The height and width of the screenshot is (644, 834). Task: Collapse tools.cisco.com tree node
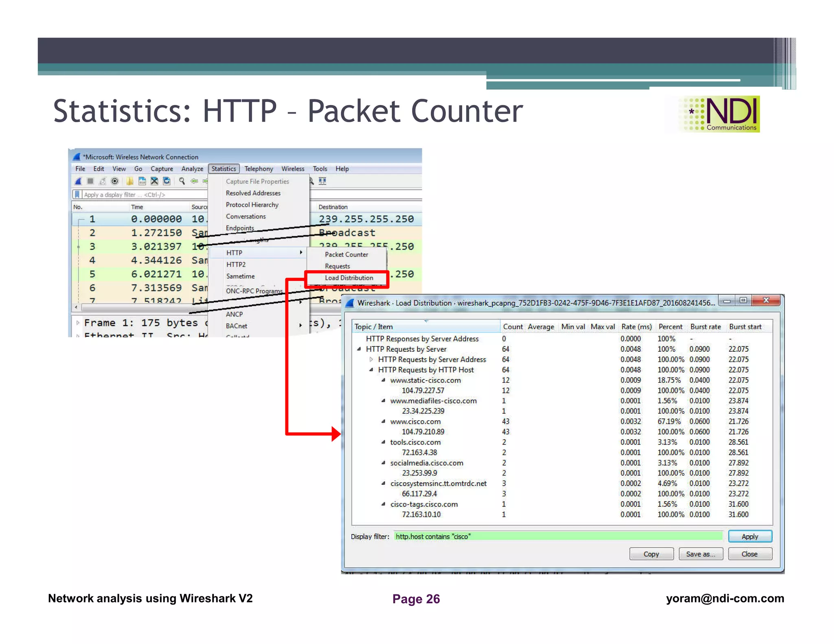(x=383, y=442)
